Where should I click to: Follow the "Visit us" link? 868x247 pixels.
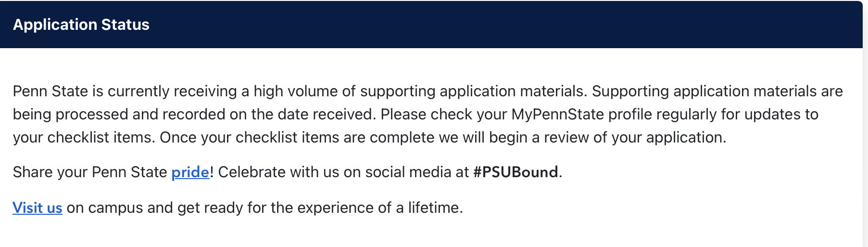[x=37, y=208]
